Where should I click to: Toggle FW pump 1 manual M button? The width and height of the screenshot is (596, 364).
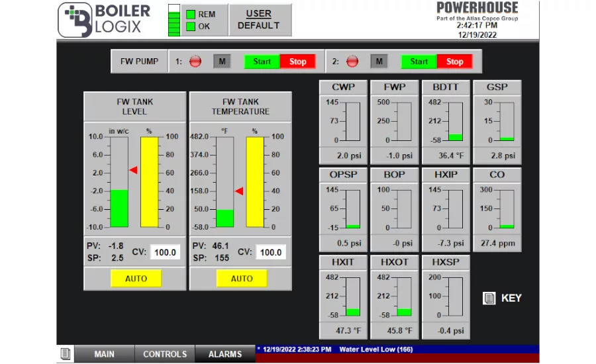click(222, 61)
